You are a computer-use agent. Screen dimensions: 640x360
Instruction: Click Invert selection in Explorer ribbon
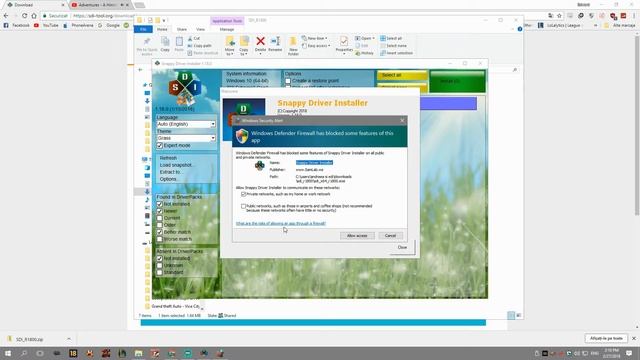[x=396, y=53]
